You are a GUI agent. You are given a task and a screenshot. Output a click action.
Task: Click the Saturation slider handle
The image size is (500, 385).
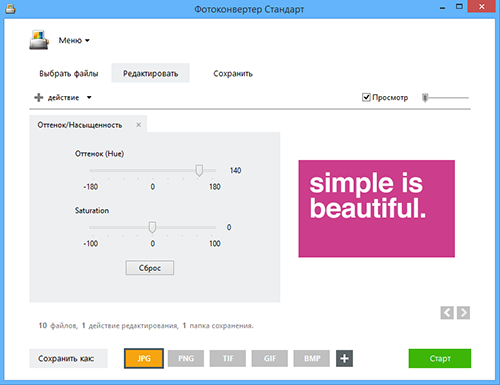pos(152,227)
